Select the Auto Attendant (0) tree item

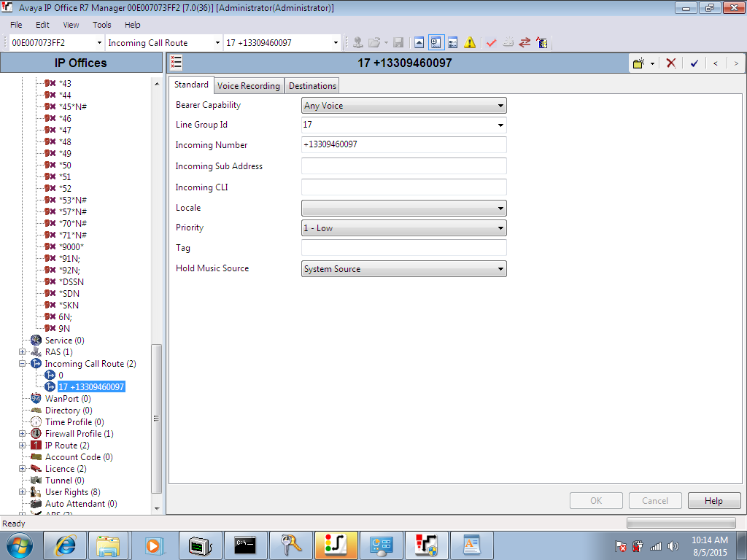point(81,504)
